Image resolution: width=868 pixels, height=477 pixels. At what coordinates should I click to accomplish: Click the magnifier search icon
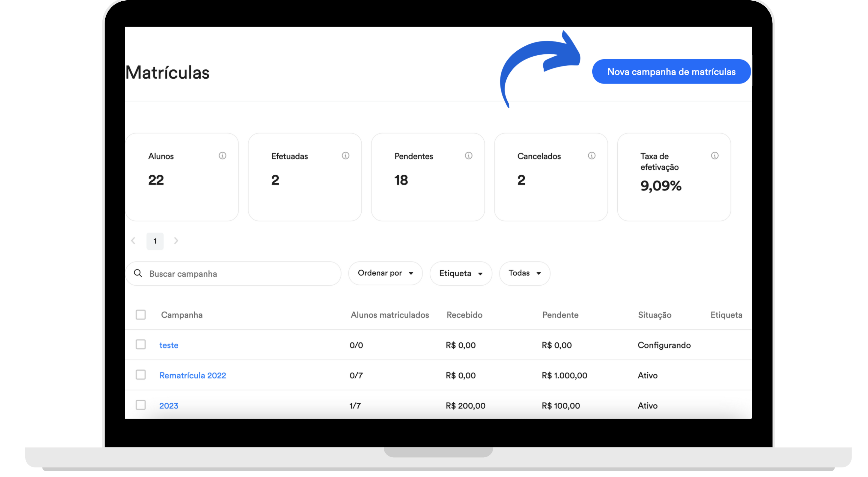pyautogui.click(x=138, y=273)
